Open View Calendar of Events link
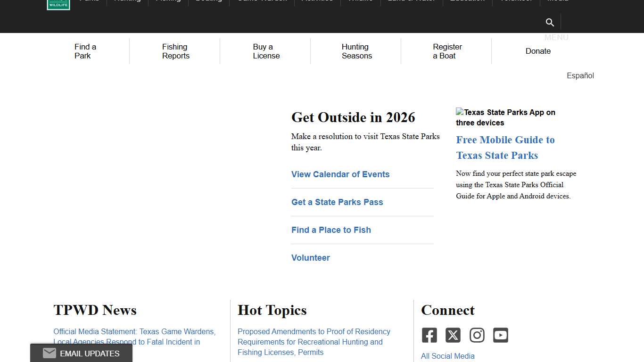Viewport: 644px width, 362px height. click(x=340, y=174)
